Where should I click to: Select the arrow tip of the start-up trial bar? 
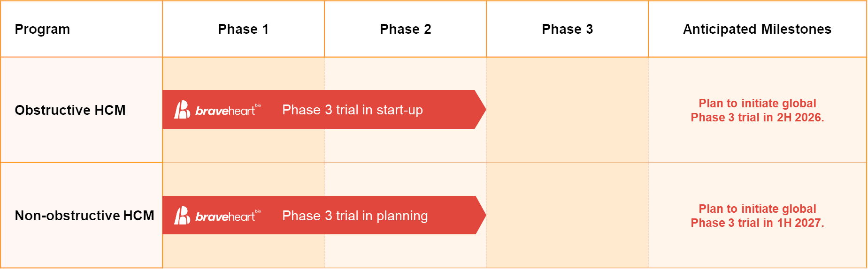coord(480,110)
